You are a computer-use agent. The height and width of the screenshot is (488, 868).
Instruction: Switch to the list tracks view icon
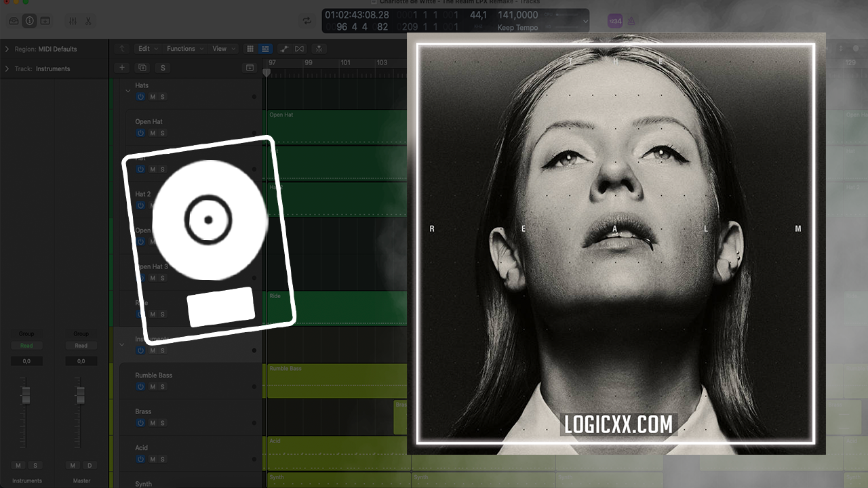coord(265,49)
